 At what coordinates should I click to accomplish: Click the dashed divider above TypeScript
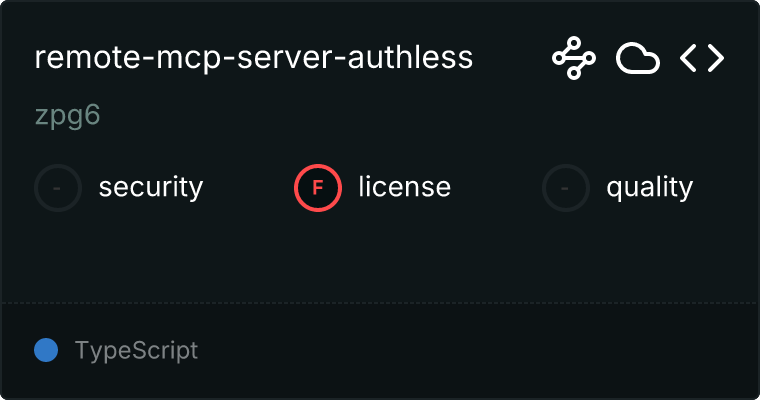tap(380, 303)
